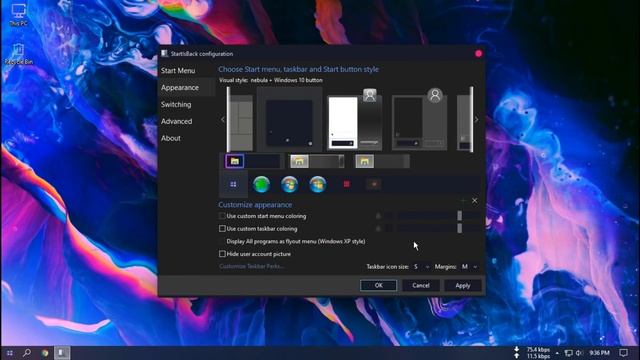Screen dimensions: 640x360
Task: Select the Windows 8 style orb start button
Action: [318, 184]
